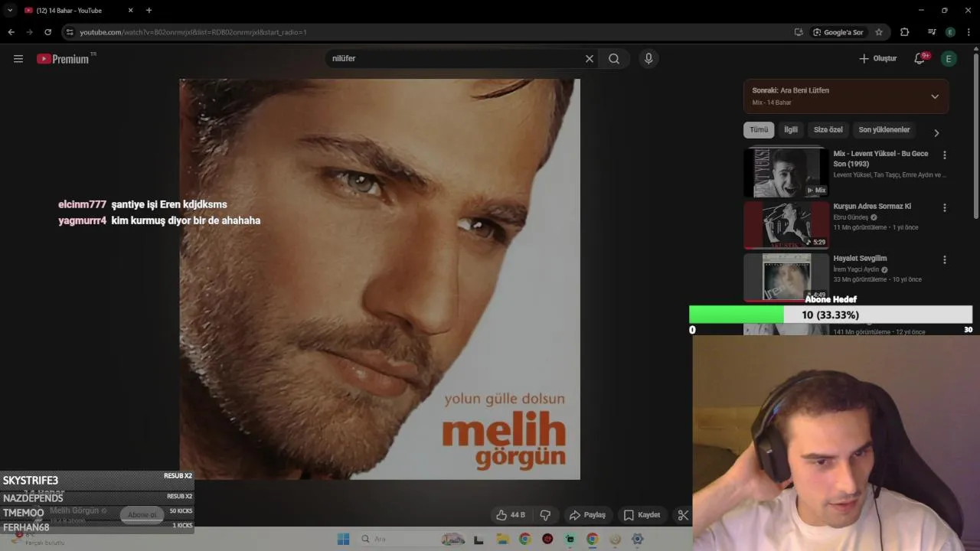The width and height of the screenshot is (980, 551).
Task: Close the 14 Bahar YouTube tab
Action: pyautogui.click(x=130, y=11)
